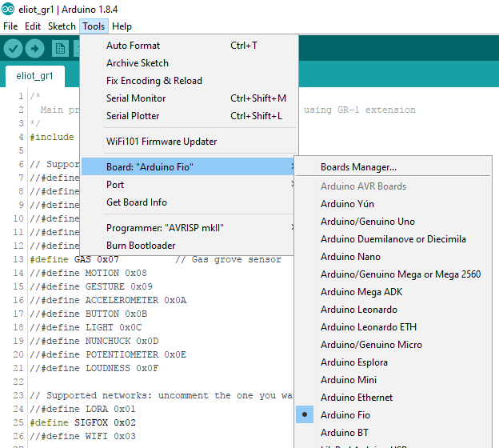The height and width of the screenshot is (448, 499).
Task: Open the Edit menu
Action: coord(33,26)
